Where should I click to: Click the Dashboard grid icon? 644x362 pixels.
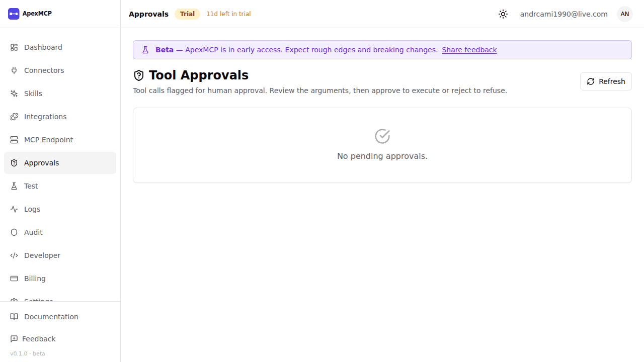pyautogui.click(x=14, y=47)
